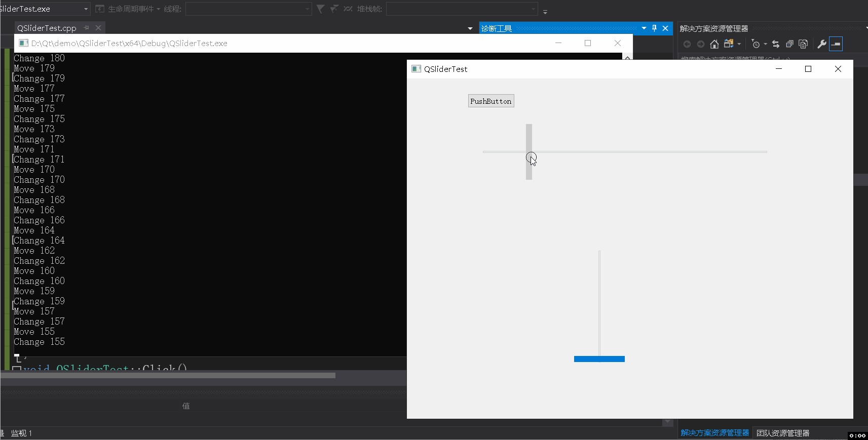This screenshot has width=868, height=440.
Task: Pin the QSliderTest.cpp tab
Action: coord(87,28)
